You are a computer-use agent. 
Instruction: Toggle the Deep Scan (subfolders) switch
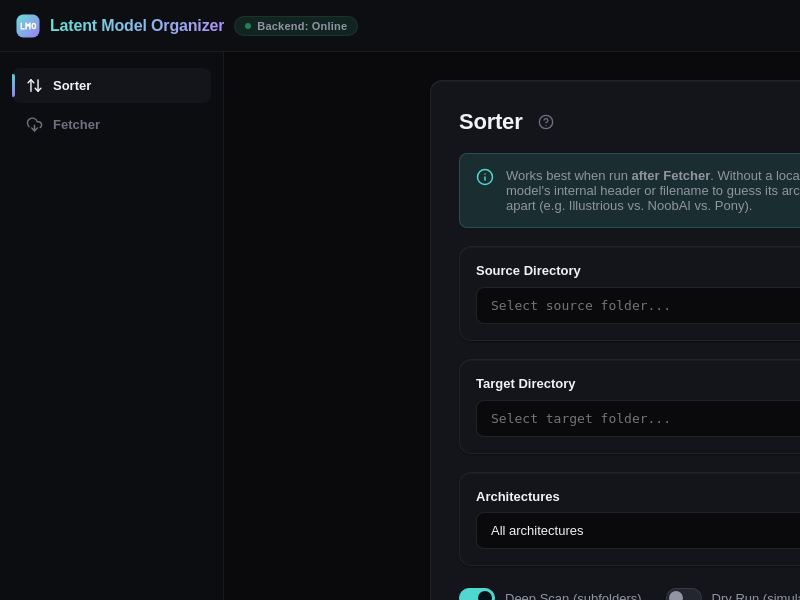pyautogui.click(x=477, y=595)
